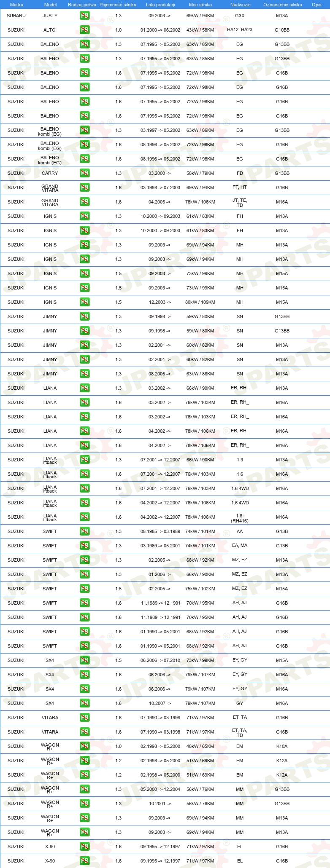Screen dimensions: 330x868
Task: Select the ALTO model cell
Action: coord(49,30)
